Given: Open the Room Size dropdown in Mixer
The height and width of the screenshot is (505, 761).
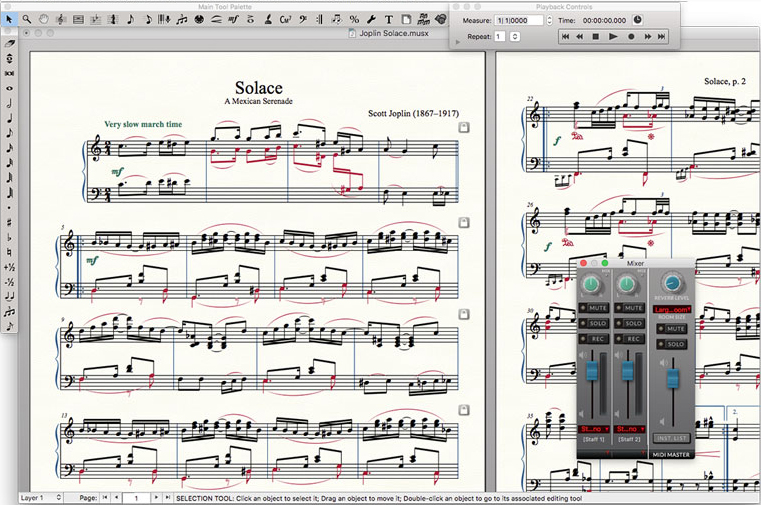Looking at the screenshot, I should coord(674,310).
